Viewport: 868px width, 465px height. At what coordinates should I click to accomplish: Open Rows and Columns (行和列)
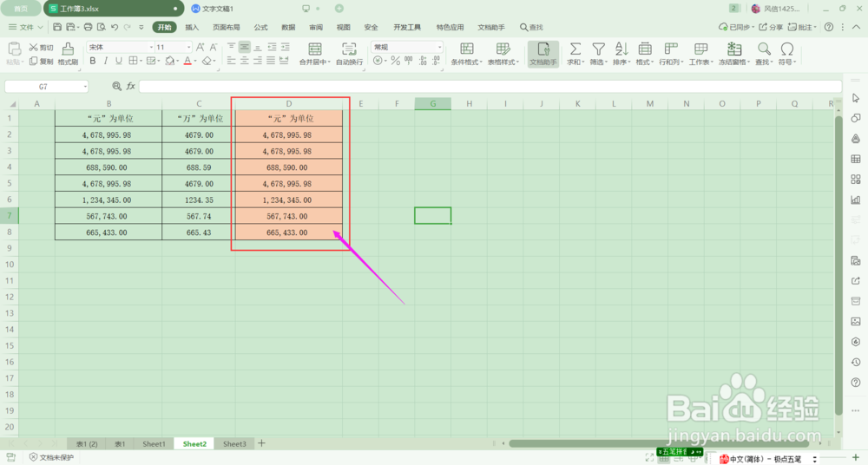671,54
